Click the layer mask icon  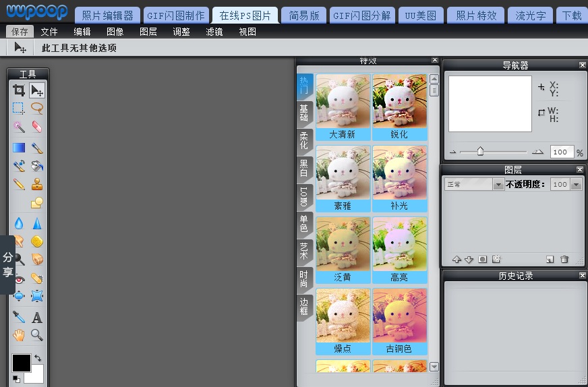pos(483,259)
